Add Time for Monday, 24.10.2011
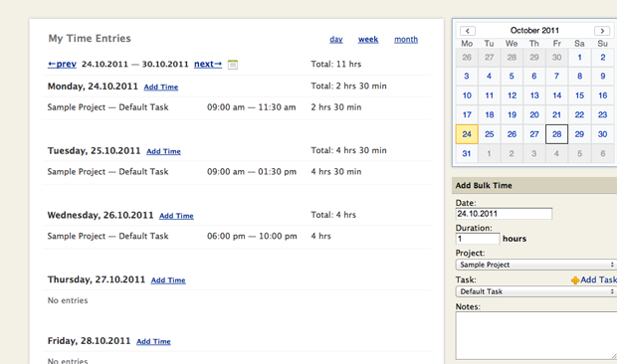 [161, 87]
